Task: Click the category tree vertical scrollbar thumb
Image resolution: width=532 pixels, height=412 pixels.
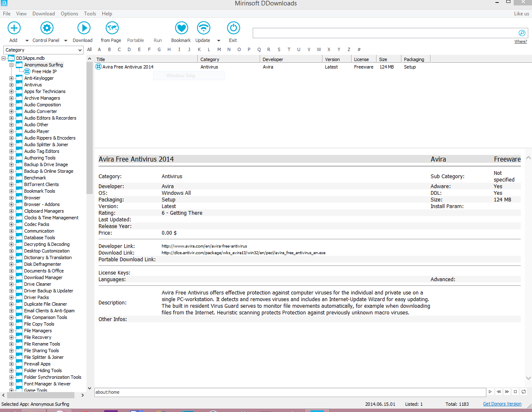Action: (89, 129)
